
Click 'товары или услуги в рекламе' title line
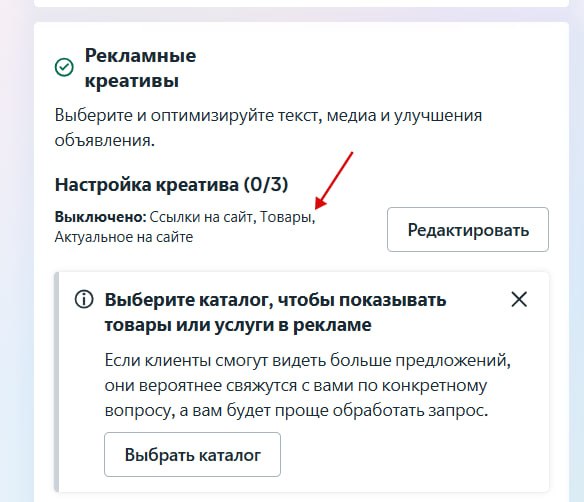[238, 325]
